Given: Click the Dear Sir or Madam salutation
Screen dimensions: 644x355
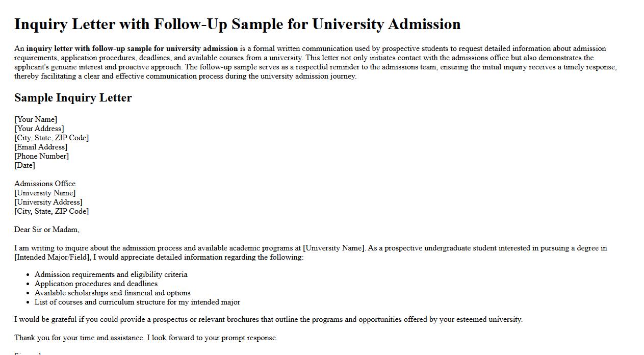Looking at the screenshot, I should pyautogui.click(x=47, y=230).
